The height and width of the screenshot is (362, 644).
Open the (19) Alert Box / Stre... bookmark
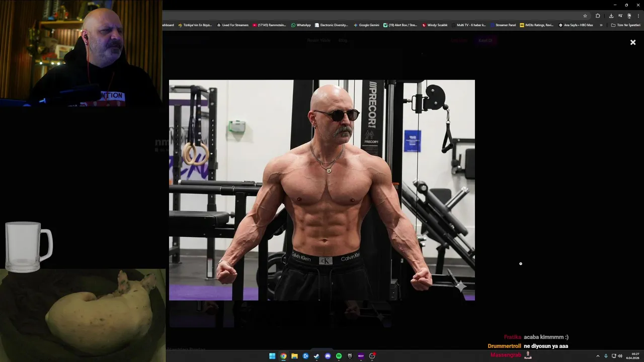tap(400, 25)
